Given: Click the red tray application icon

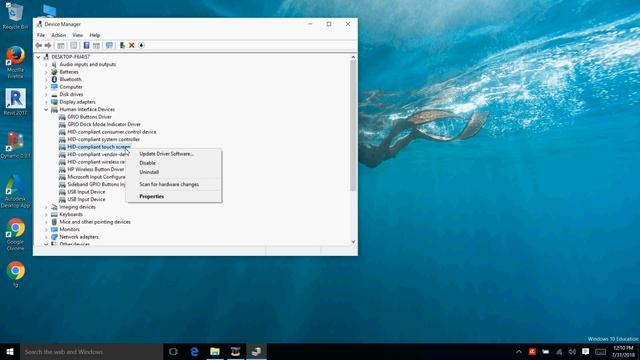Looking at the screenshot, I should coord(532,351).
